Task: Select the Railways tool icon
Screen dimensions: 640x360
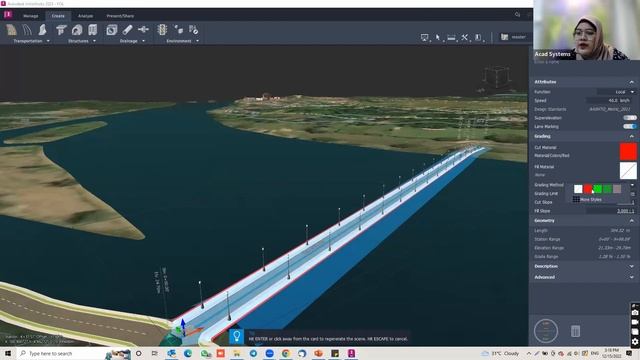Action: 27,30
